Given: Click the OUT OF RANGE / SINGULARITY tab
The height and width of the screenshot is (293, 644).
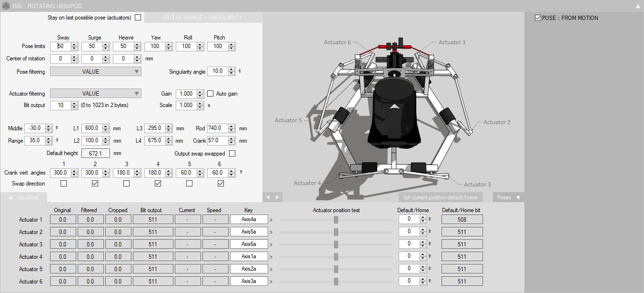Looking at the screenshot, I should click(x=202, y=18).
